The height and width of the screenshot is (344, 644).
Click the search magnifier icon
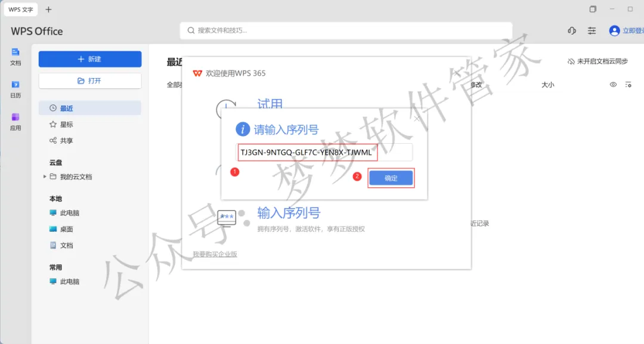(191, 30)
